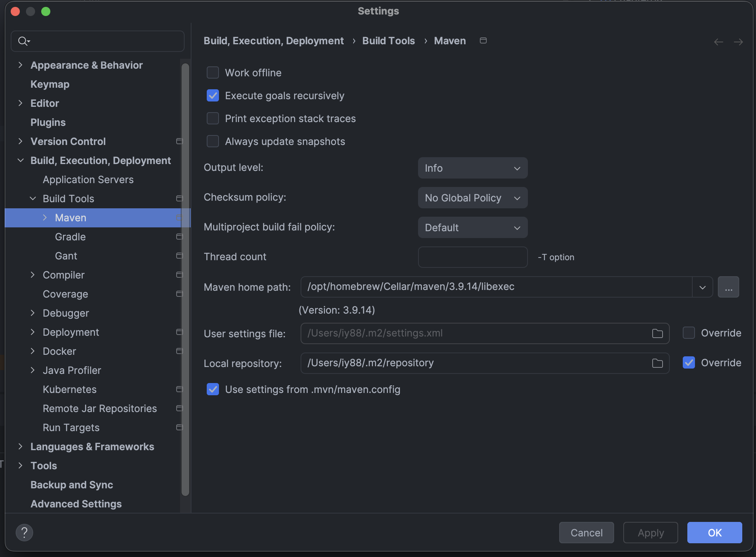Select Gradle in the settings tree
Screen dimensions: 756x557
(x=70, y=237)
